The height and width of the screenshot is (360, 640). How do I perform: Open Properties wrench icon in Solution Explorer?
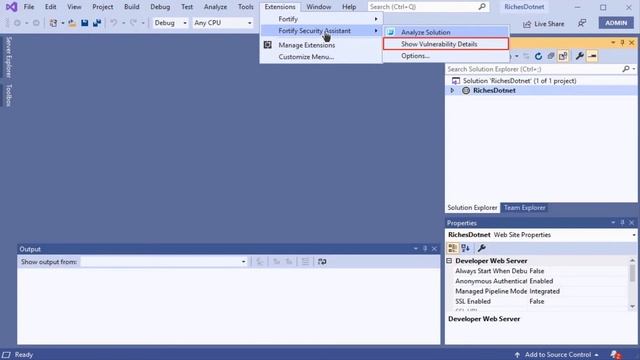[580, 56]
